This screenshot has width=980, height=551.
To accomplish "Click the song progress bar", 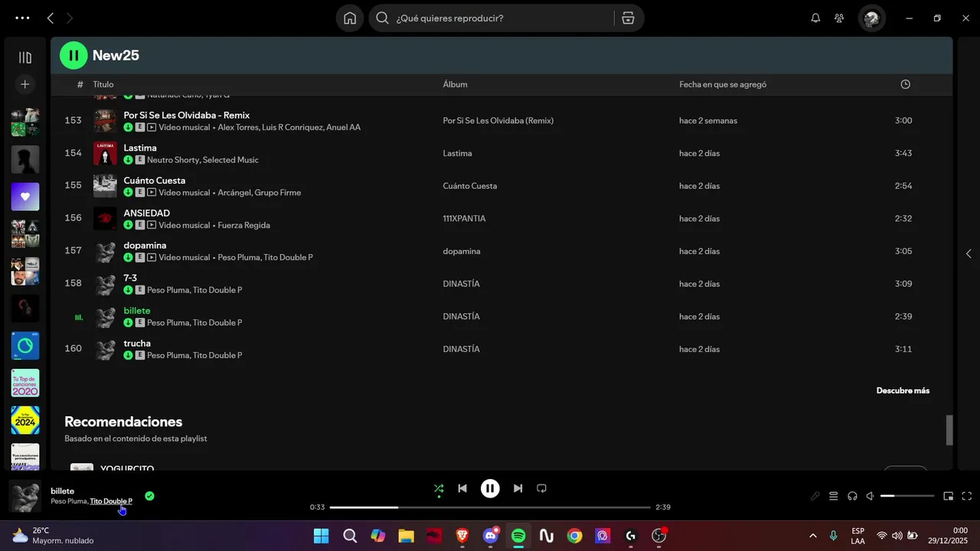I will [x=490, y=507].
